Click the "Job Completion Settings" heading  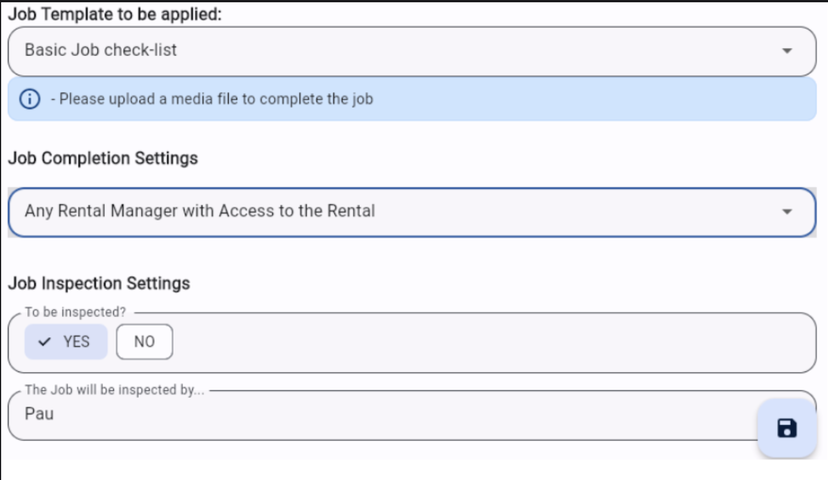tap(103, 158)
